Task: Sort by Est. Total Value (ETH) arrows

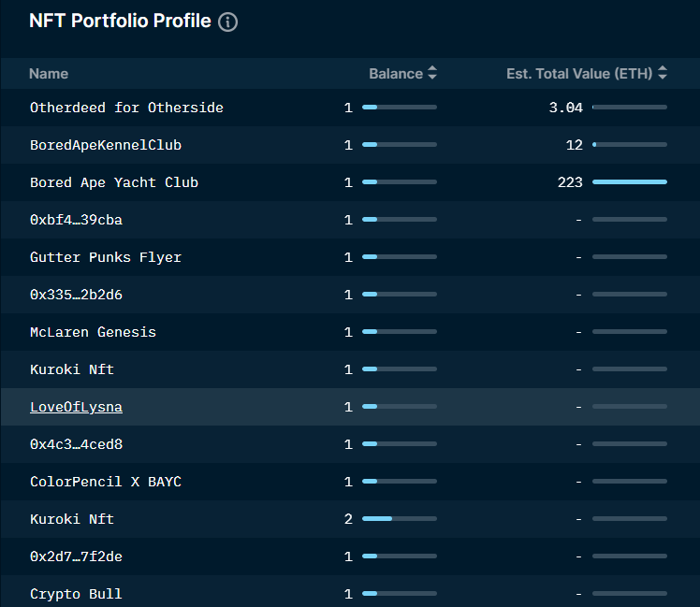Action: pyautogui.click(x=663, y=73)
